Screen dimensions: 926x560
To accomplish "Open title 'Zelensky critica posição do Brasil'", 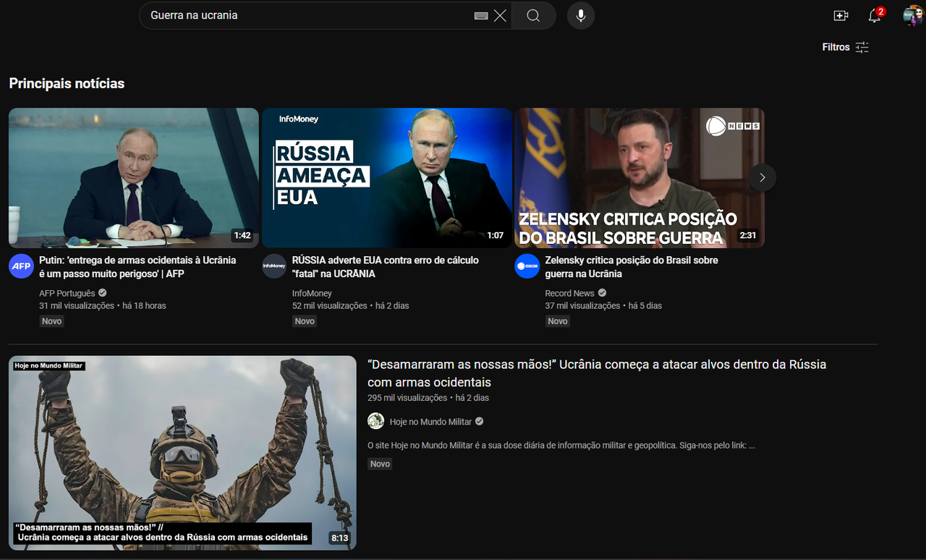I will [x=632, y=267].
